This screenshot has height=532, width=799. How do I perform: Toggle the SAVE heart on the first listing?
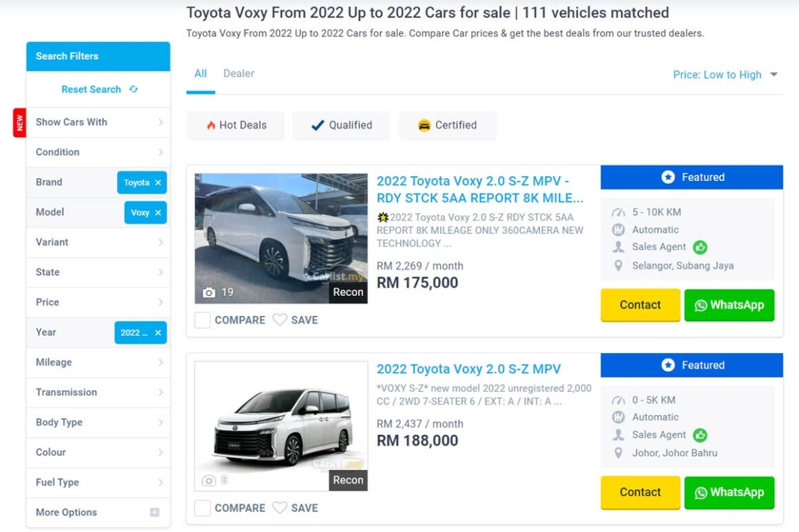tap(280, 319)
